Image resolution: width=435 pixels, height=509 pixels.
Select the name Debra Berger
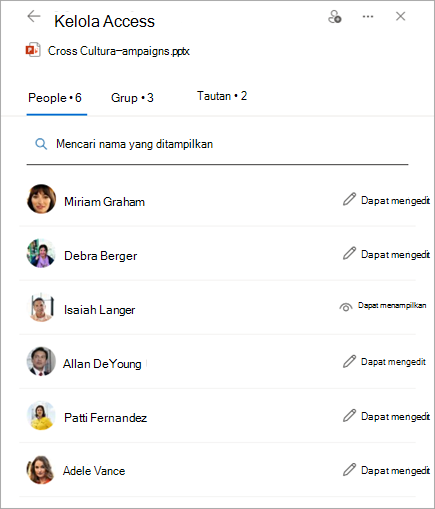[101, 256]
